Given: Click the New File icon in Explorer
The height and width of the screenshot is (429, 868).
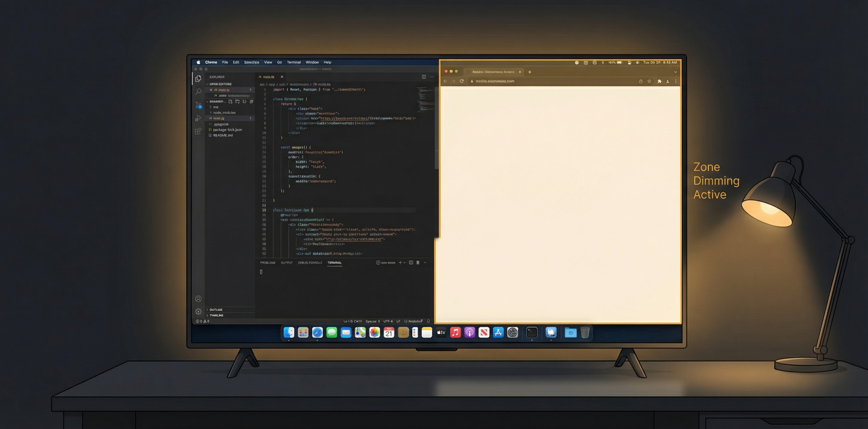Looking at the screenshot, I should (230, 101).
